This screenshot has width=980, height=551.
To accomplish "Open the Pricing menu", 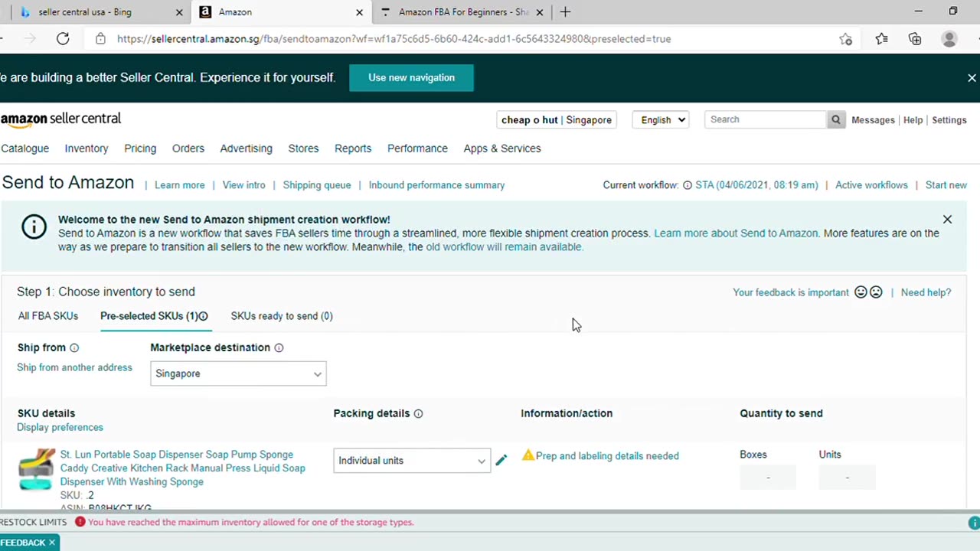I will 140,148.
